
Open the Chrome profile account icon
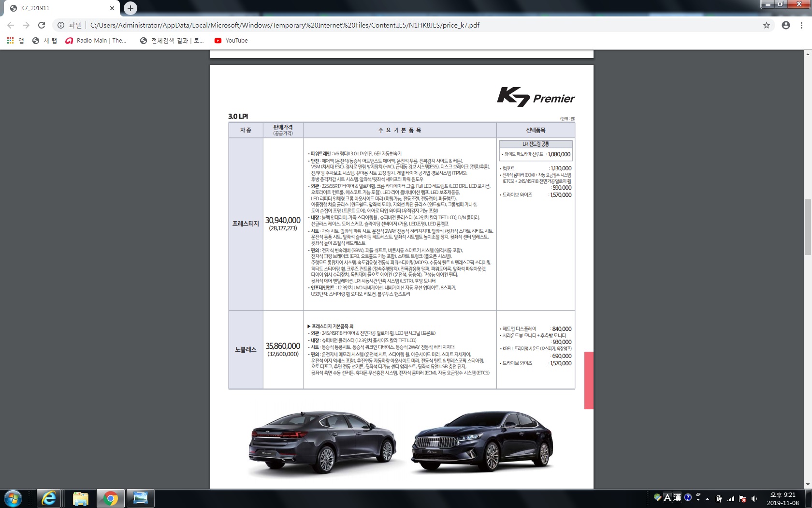pyautogui.click(x=786, y=25)
